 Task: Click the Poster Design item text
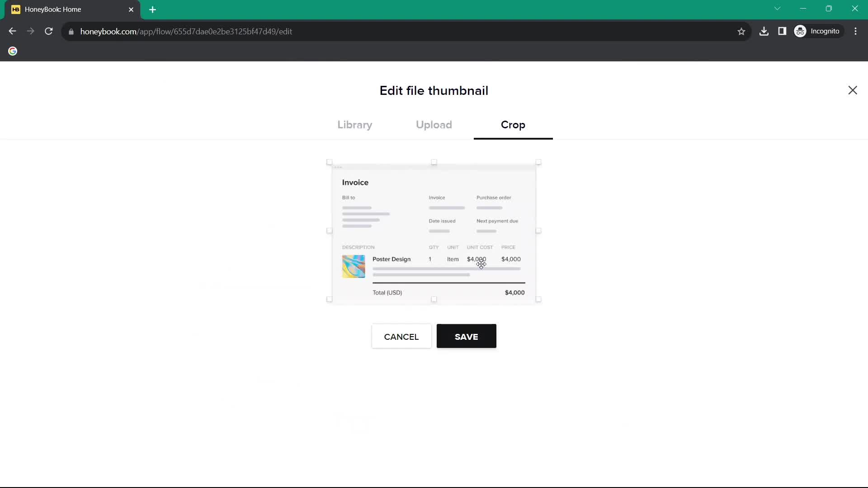point(392,259)
